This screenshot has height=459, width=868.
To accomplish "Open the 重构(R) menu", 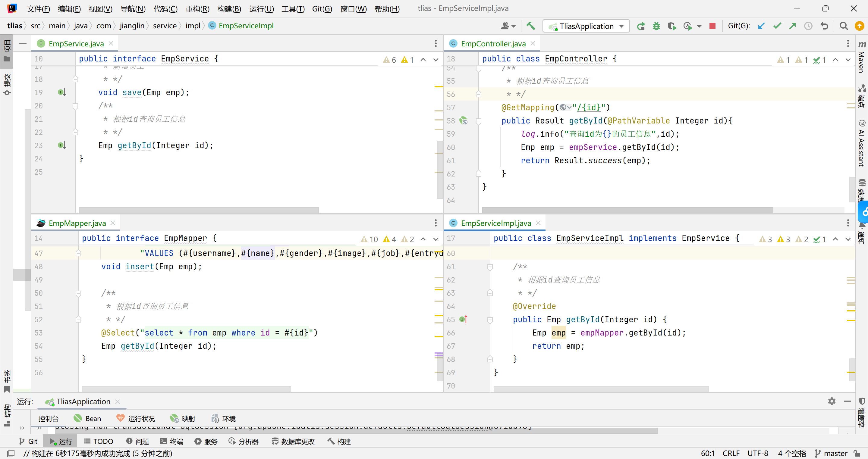I will [x=197, y=8].
